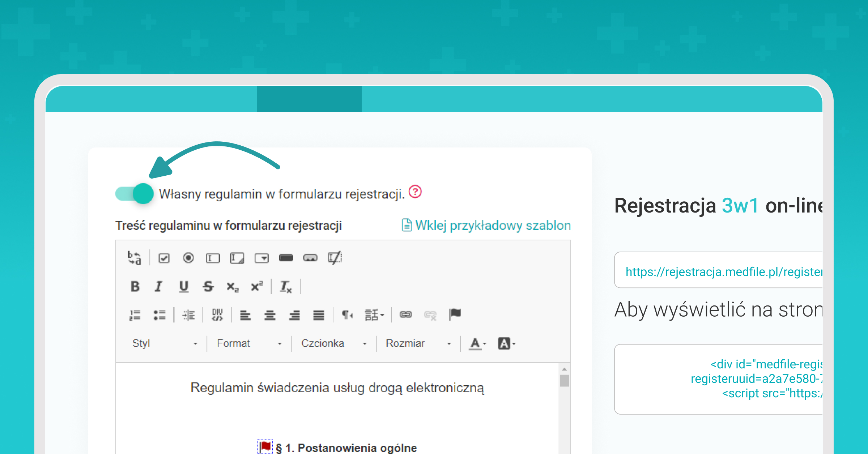
Task: Insert a bulleted list
Action: tap(159, 315)
